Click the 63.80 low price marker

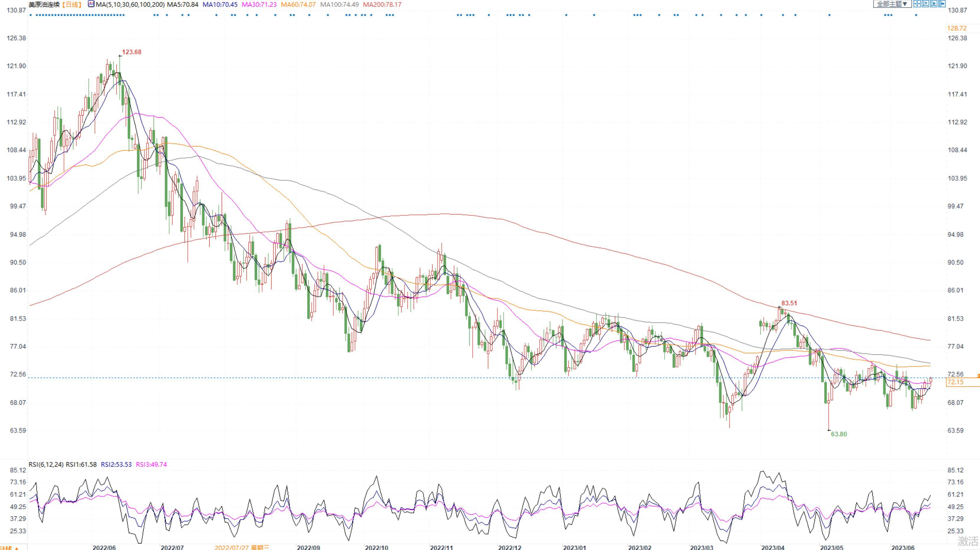point(838,434)
